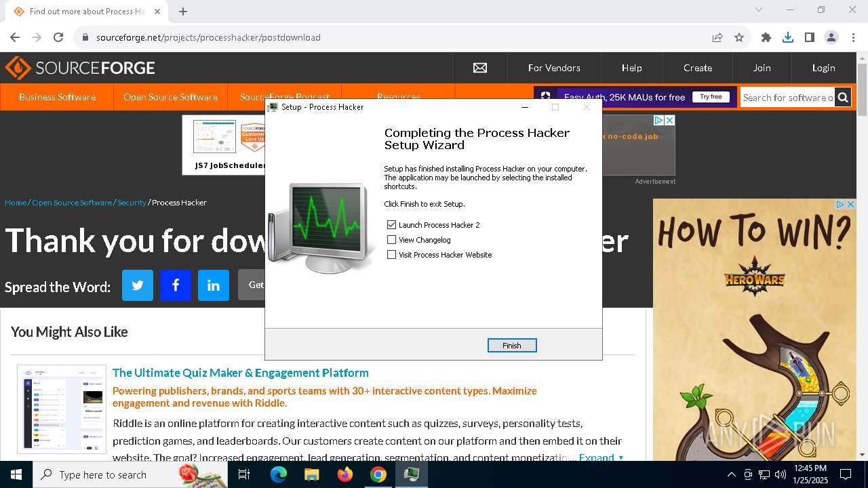The width and height of the screenshot is (868, 488).
Task: Click the magnifier search button
Action: pos(843,98)
